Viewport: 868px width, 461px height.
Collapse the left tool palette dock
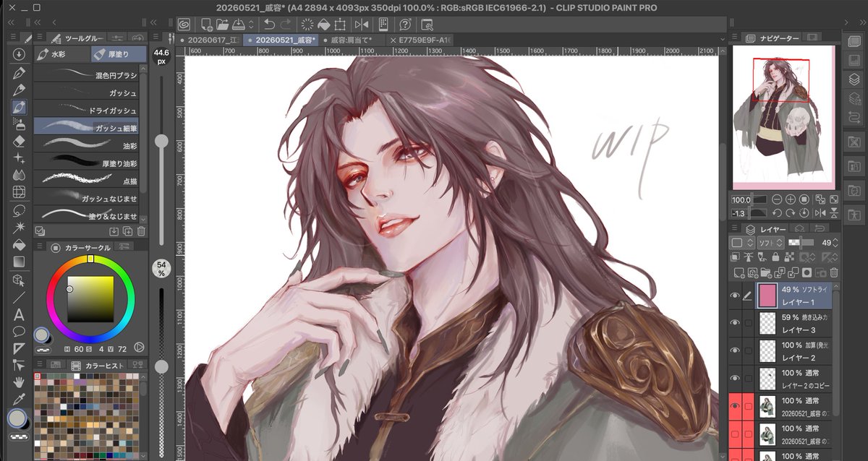tap(12, 22)
